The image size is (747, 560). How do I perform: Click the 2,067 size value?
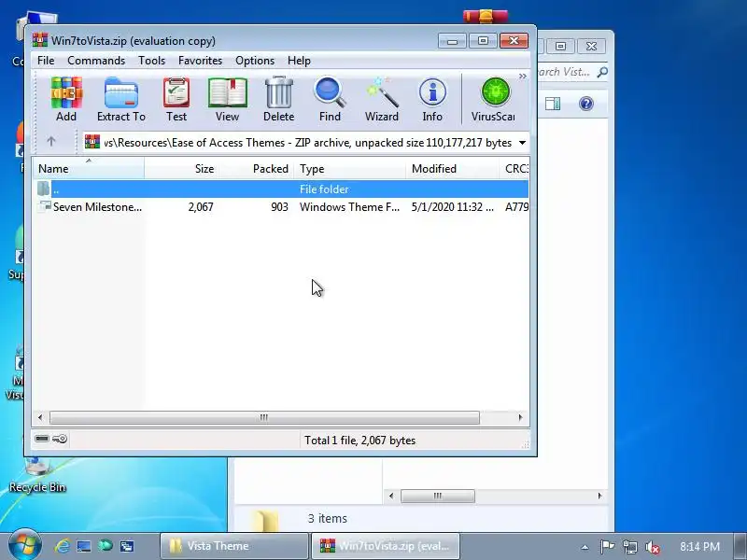click(201, 207)
